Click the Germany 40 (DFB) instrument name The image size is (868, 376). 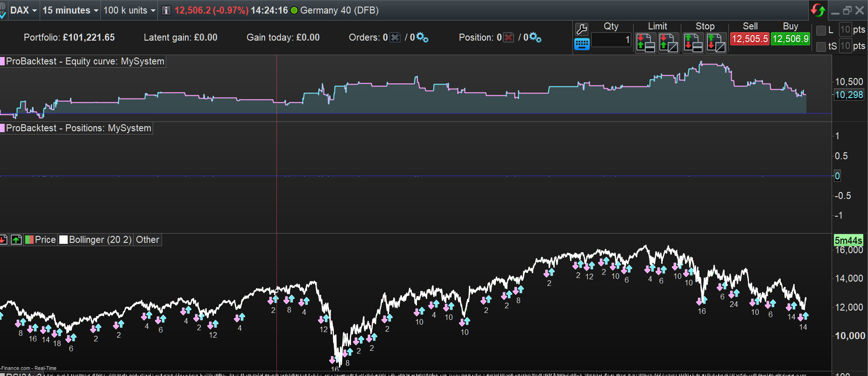[339, 10]
